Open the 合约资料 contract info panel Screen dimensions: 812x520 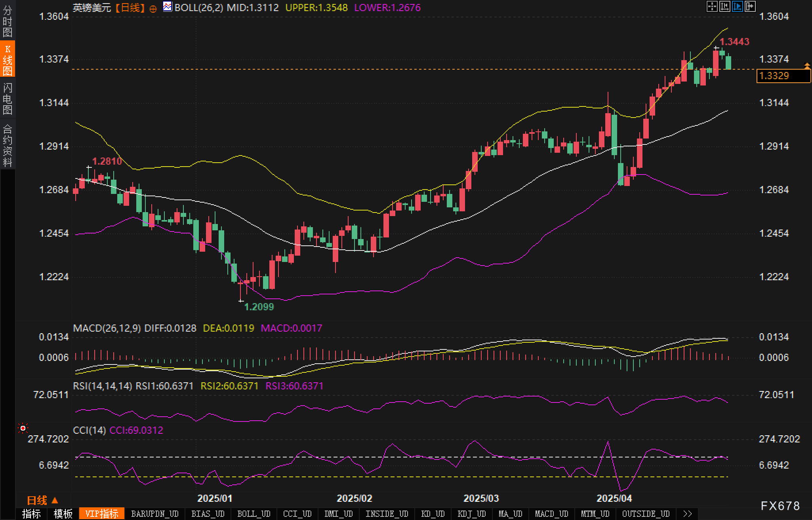coord(8,145)
